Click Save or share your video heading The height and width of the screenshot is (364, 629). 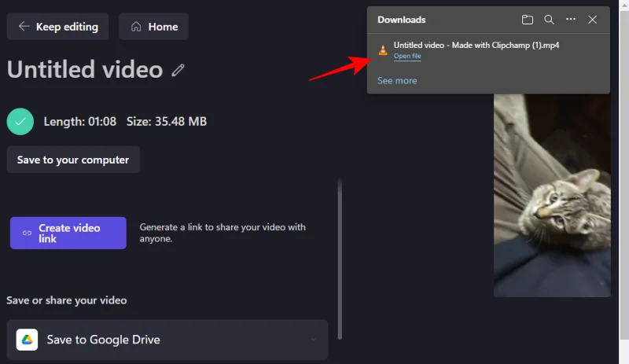coord(67,300)
